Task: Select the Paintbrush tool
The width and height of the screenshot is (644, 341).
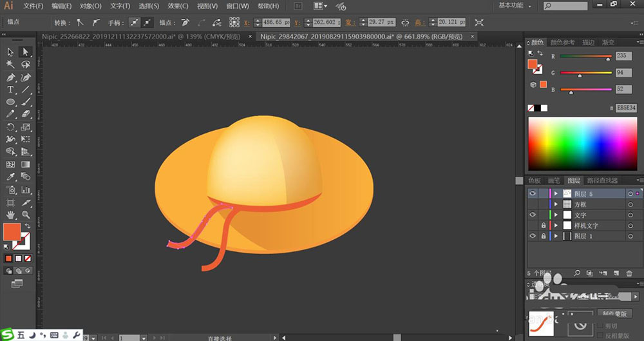Action: [26, 102]
